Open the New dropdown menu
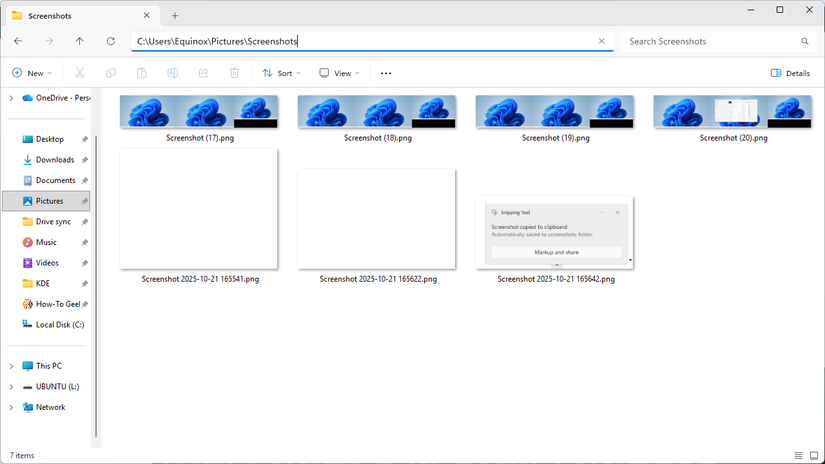The image size is (825, 464). (x=32, y=73)
